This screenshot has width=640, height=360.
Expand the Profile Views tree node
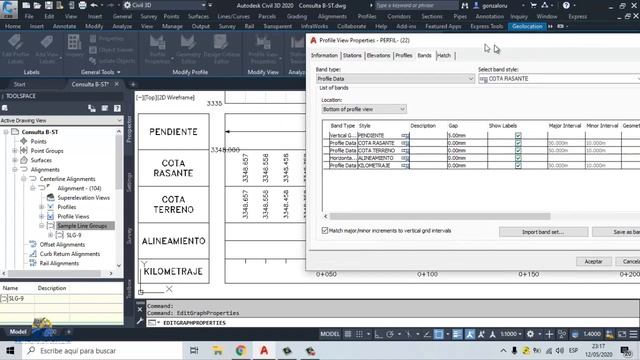point(42,216)
